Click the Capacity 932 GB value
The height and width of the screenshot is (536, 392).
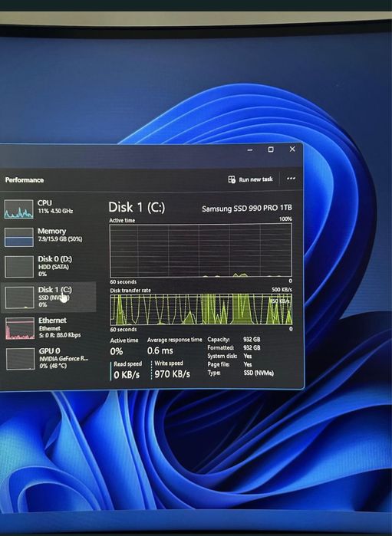point(252,340)
